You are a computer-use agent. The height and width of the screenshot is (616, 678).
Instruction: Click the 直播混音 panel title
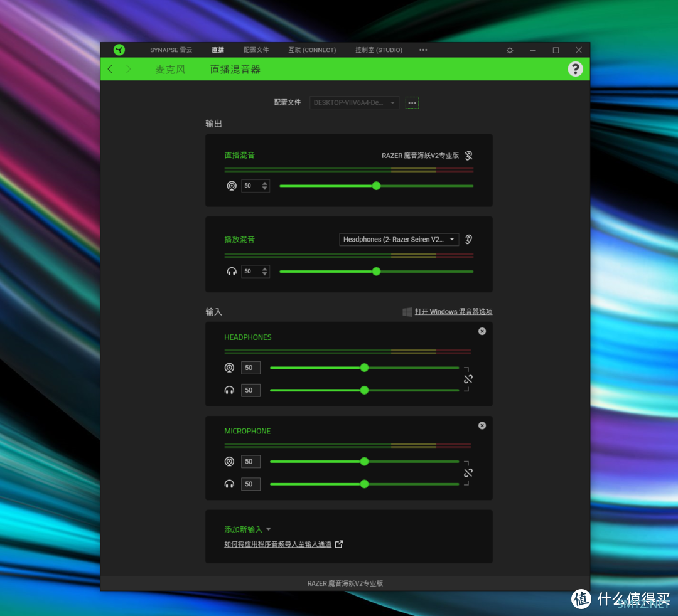[240, 156]
